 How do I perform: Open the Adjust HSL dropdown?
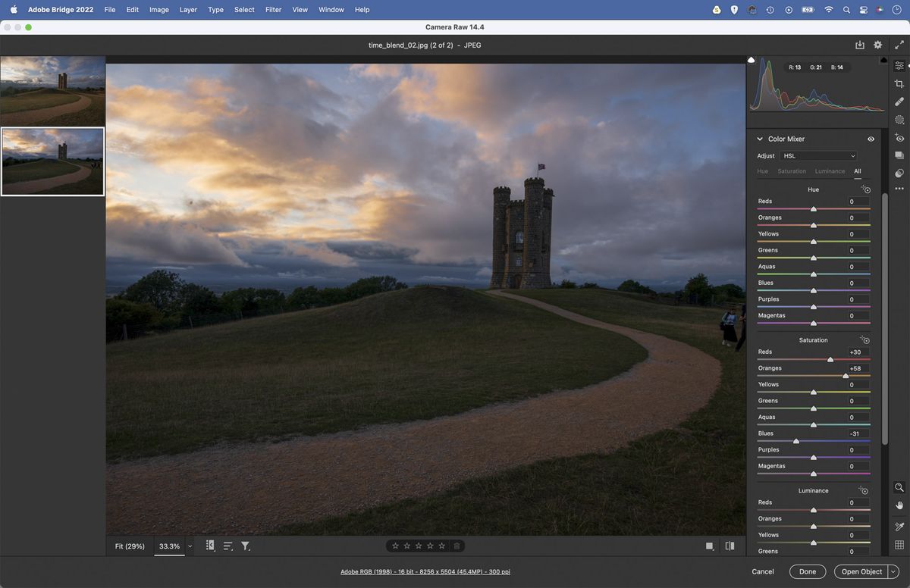pos(818,155)
